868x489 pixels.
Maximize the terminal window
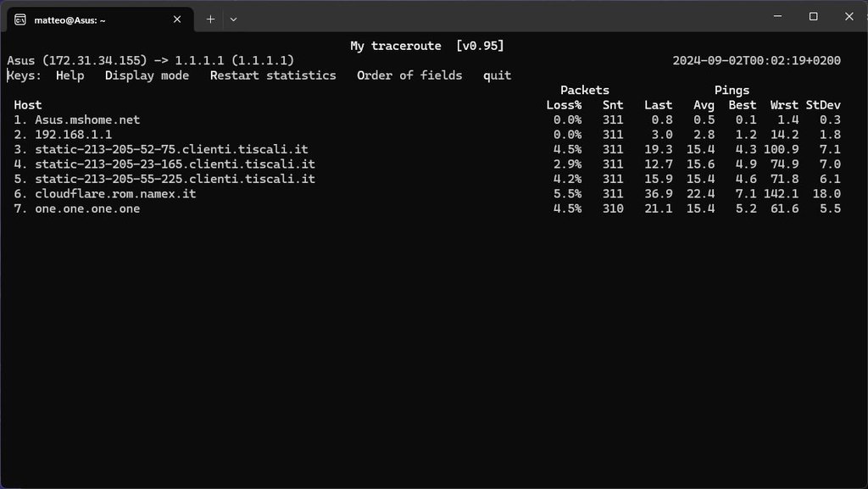813,17
